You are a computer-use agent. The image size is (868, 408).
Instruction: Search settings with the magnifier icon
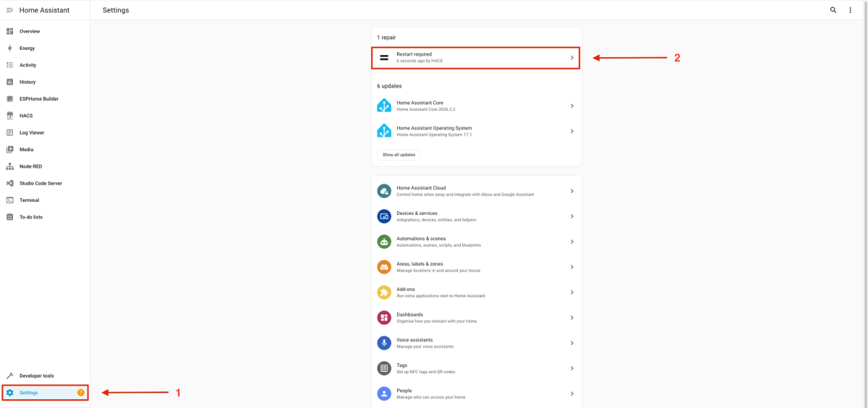coord(833,10)
